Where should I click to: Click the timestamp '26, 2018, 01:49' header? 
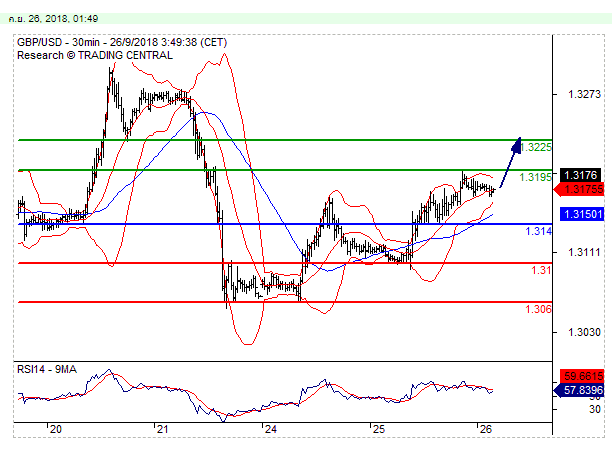[x=63, y=19]
